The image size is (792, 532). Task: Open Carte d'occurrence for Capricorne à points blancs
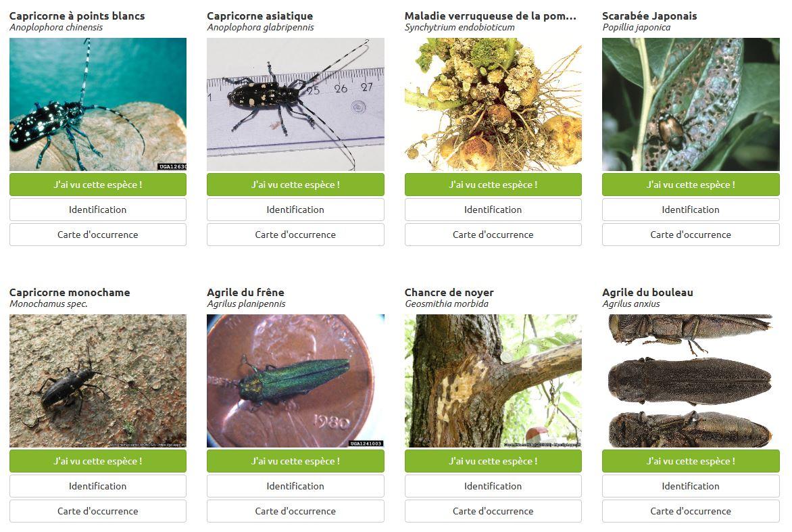coord(97,235)
